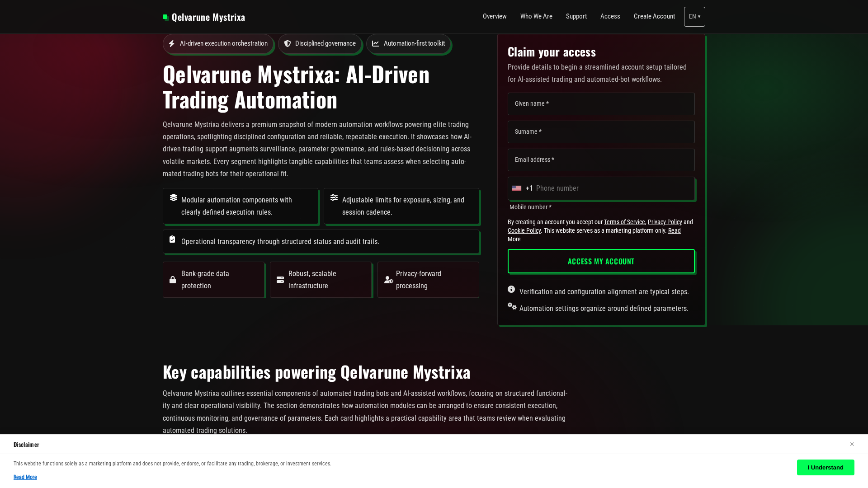Click the Mobile number * label
The width and height of the screenshot is (868, 488).
(x=530, y=207)
